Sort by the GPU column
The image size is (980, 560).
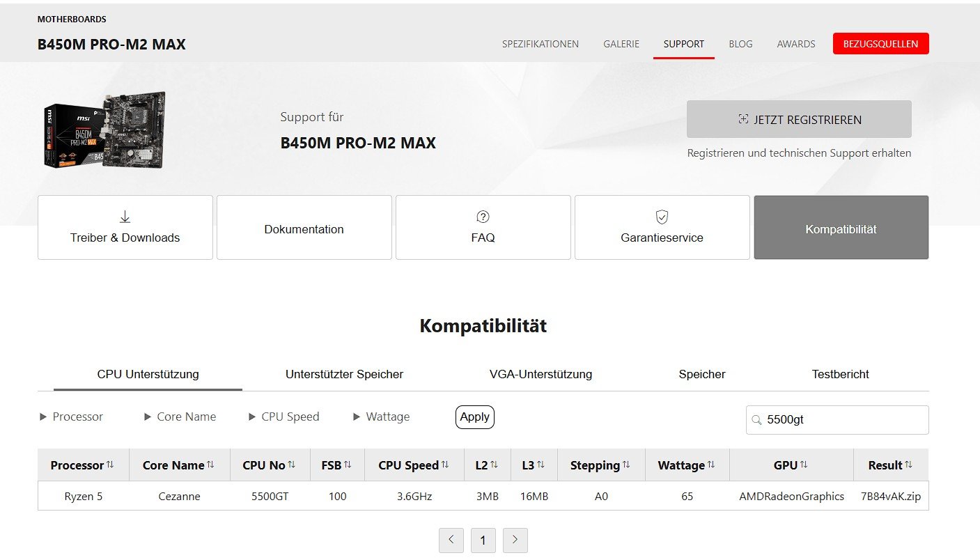coord(791,465)
